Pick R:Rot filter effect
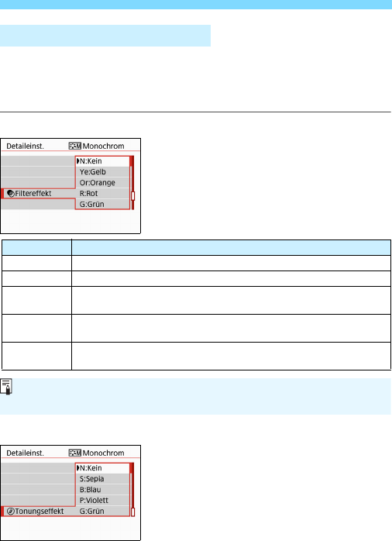The width and height of the screenshot is (392, 541). pyautogui.click(x=102, y=193)
